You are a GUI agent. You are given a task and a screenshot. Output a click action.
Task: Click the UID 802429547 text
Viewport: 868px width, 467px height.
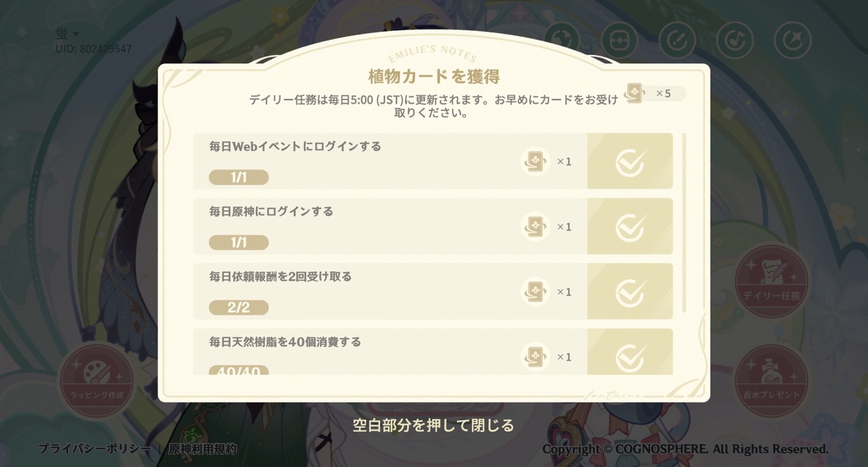tap(94, 48)
